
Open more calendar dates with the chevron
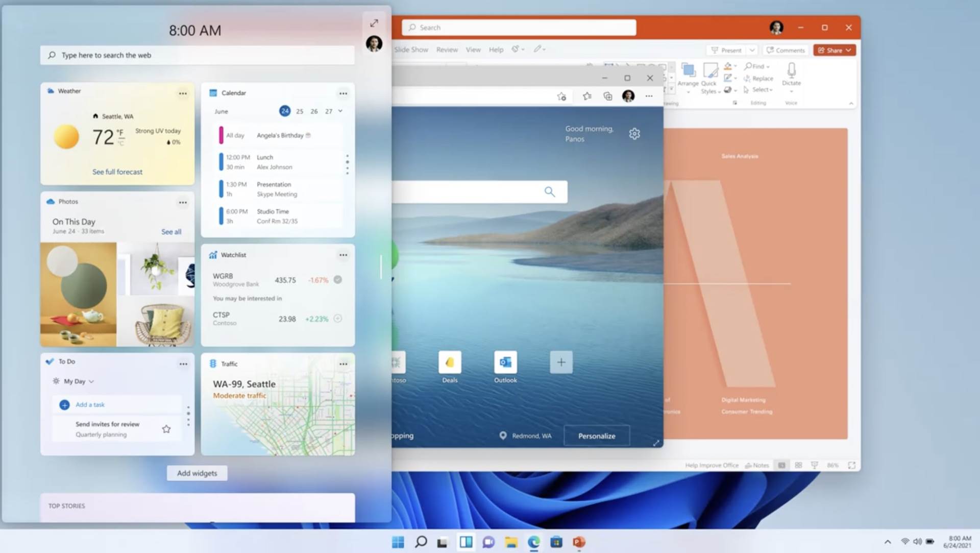tap(339, 111)
